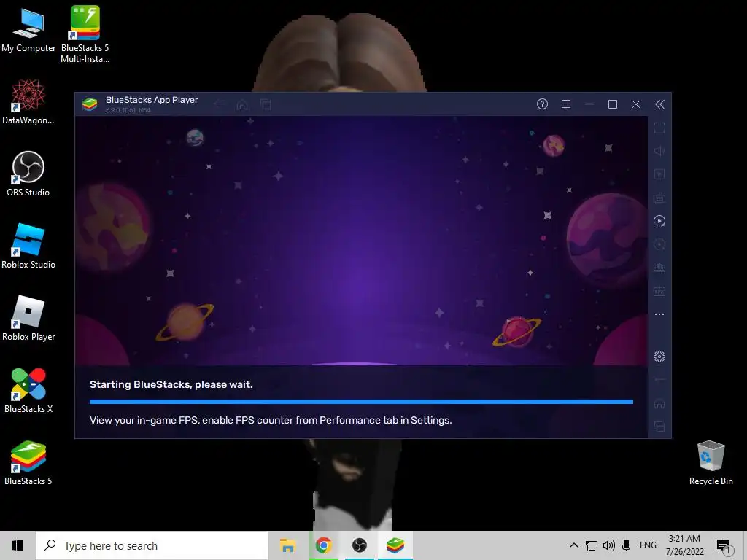This screenshot has height=560, width=747.
Task: Open the Windows Start menu
Action: point(18,545)
